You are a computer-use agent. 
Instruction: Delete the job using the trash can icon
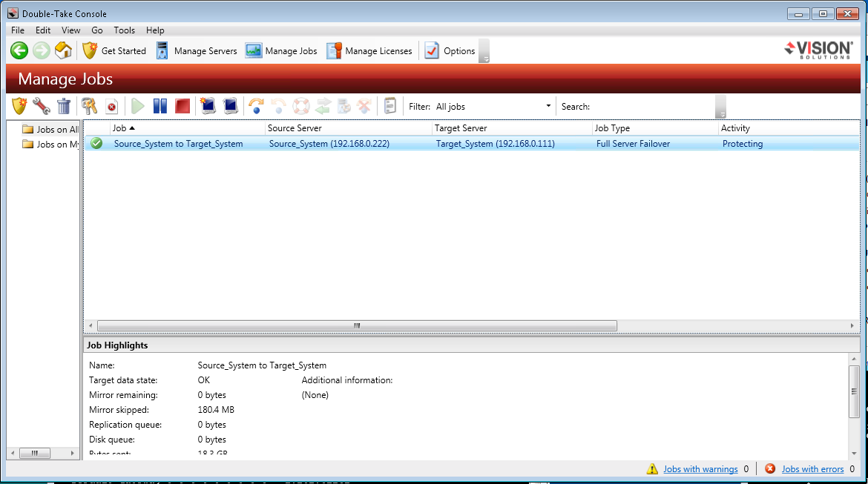(x=64, y=106)
